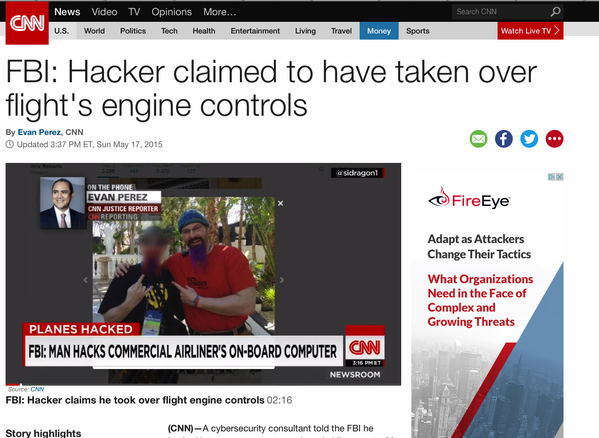Click next arrow in video photo viewer
The height and width of the screenshot is (438, 599).
(x=282, y=280)
